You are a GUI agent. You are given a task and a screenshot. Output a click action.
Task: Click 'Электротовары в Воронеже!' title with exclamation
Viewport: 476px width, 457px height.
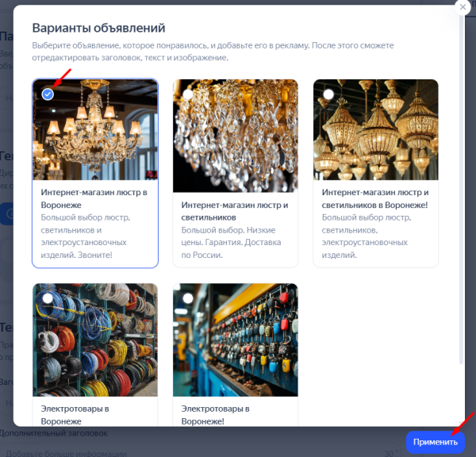click(x=217, y=414)
